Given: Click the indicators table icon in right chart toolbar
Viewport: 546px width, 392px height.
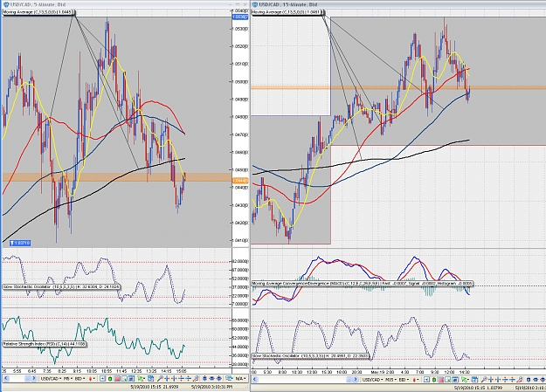Looking at the screenshot, I should [475, 380].
